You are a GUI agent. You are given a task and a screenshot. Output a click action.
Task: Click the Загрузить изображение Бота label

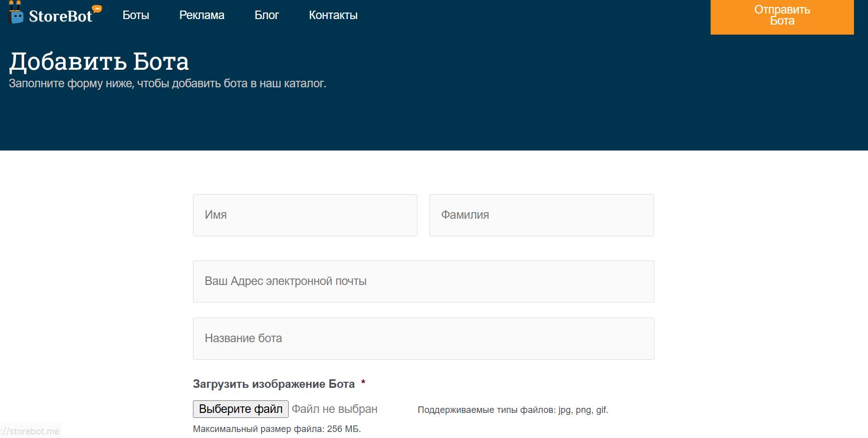pyautogui.click(x=274, y=384)
